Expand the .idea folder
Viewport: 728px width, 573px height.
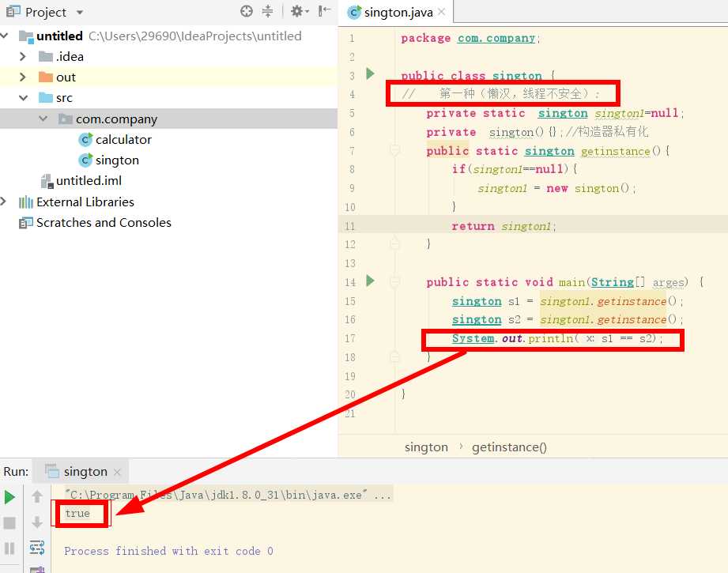(x=22, y=57)
